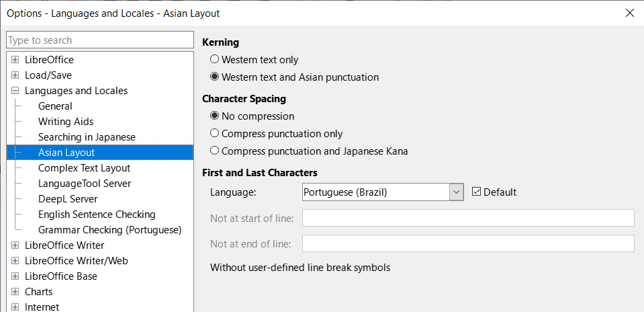644x312 pixels.
Task: Open English Sentence Checking page
Action: [97, 214]
